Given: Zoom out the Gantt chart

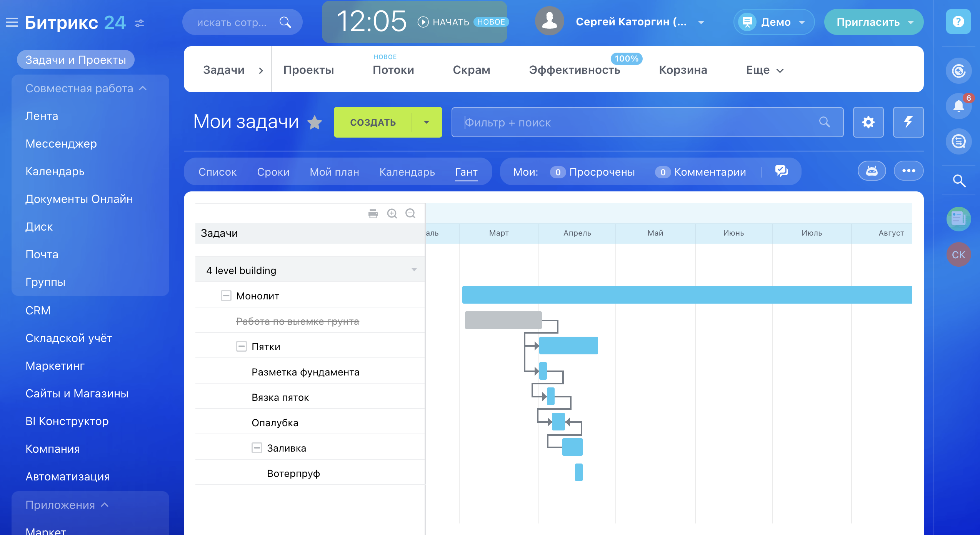Looking at the screenshot, I should [410, 213].
